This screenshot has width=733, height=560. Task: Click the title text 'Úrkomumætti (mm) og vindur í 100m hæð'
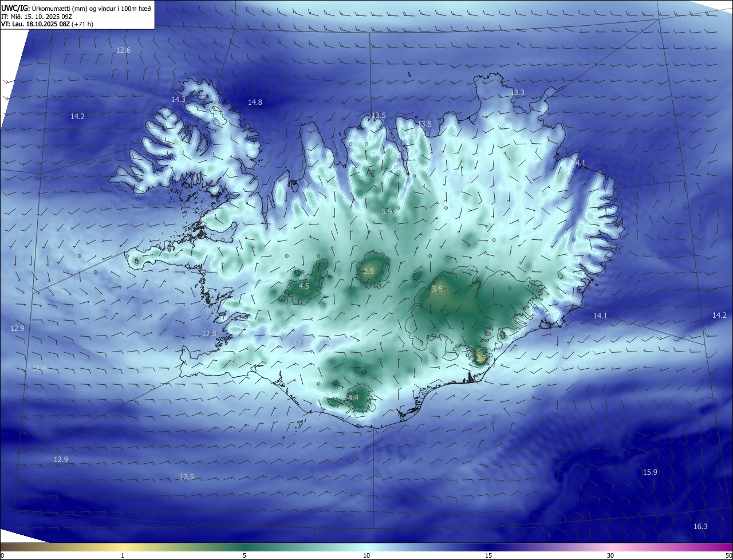pyautogui.click(x=92, y=8)
